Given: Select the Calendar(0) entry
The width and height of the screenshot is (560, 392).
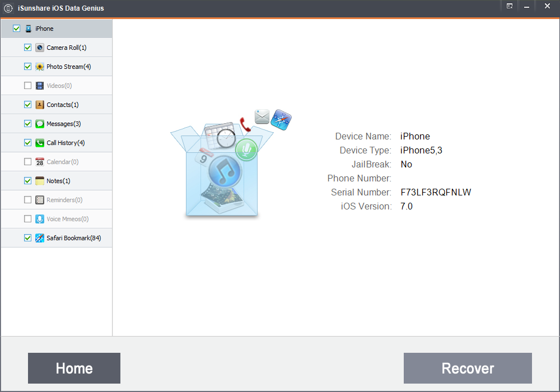Looking at the screenshot, I should click(x=63, y=162).
